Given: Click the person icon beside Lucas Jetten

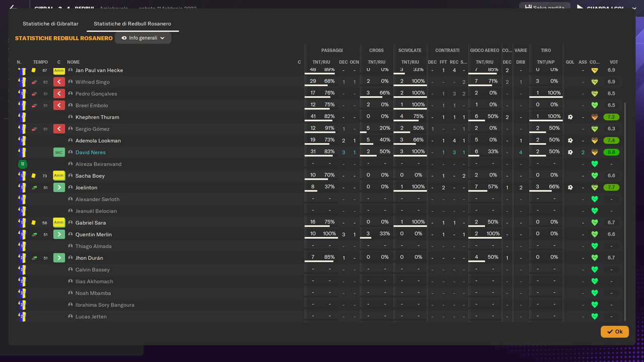Looking at the screenshot, I should 70,316.
